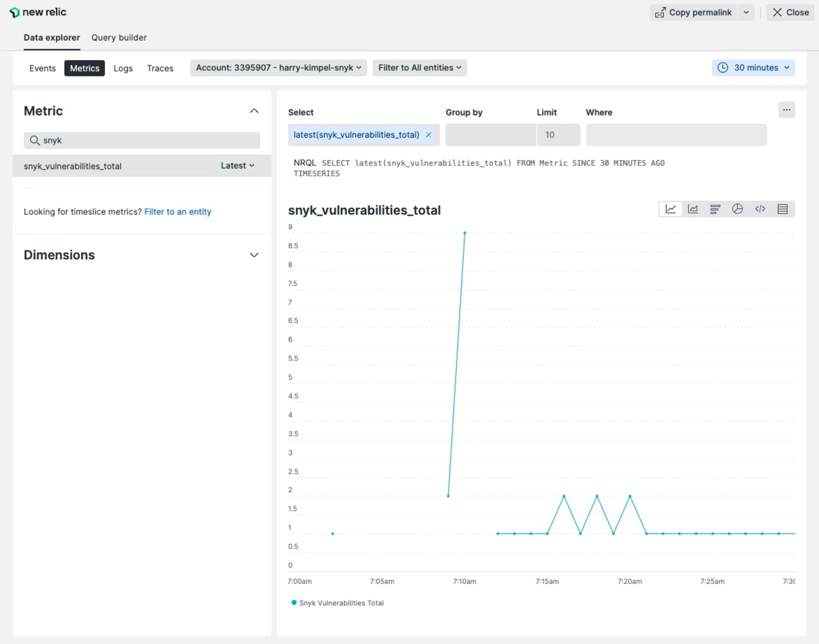Switch to the Query builder tab
Image resolution: width=819 pixels, height=644 pixels.
[x=119, y=38]
